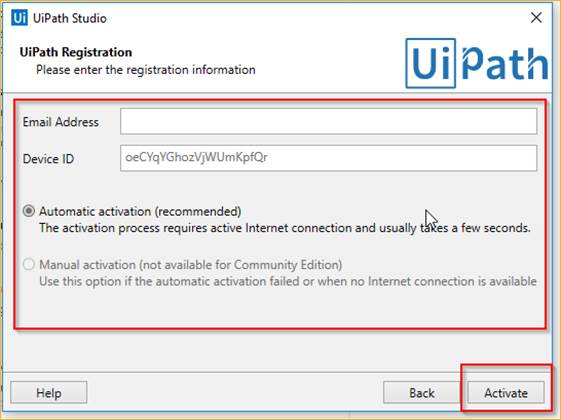Click the UiPath Studio title bar icon
Viewport: 561px width, 420px height.
coord(19,18)
